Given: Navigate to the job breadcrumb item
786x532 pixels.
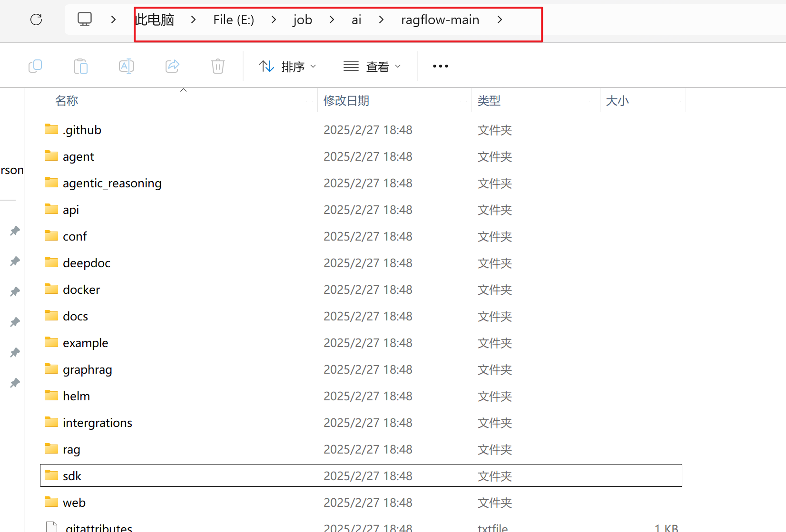Looking at the screenshot, I should [x=303, y=19].
